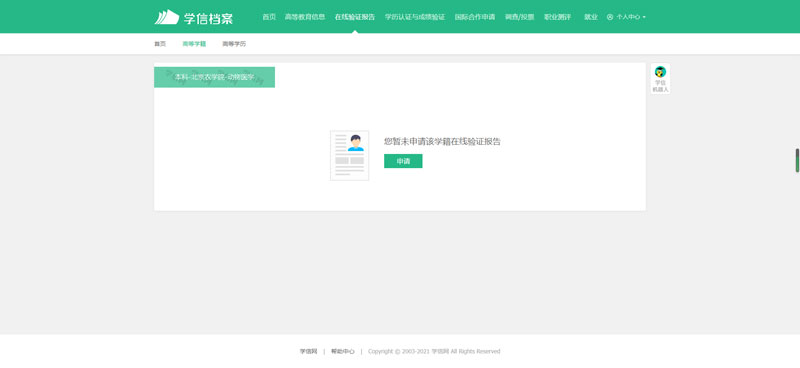Click the green 申请 button

(x=403, y=161)
